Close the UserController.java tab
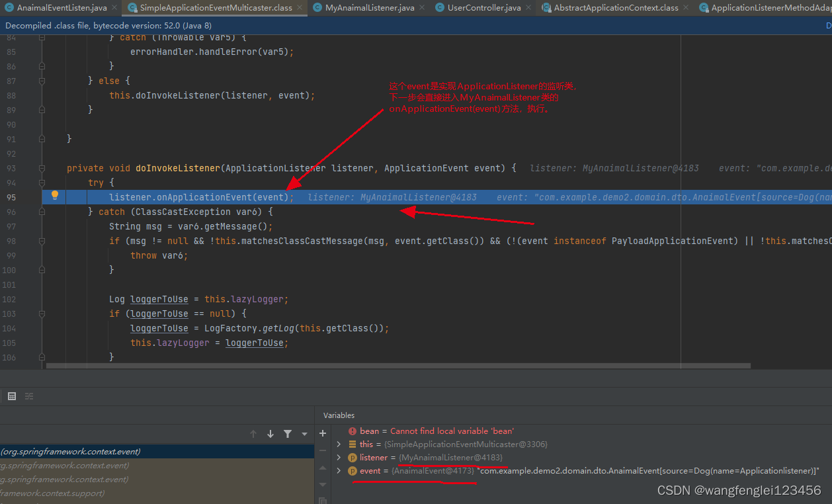The image size is (832, 504). (529, 8)
